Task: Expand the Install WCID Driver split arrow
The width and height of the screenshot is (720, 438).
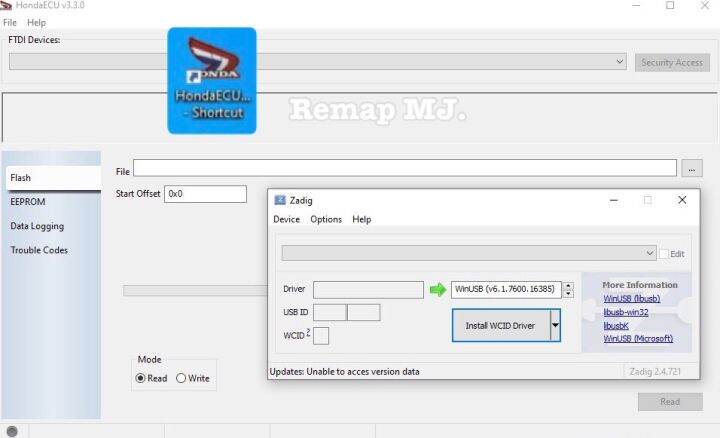Action: click(555, 325)
